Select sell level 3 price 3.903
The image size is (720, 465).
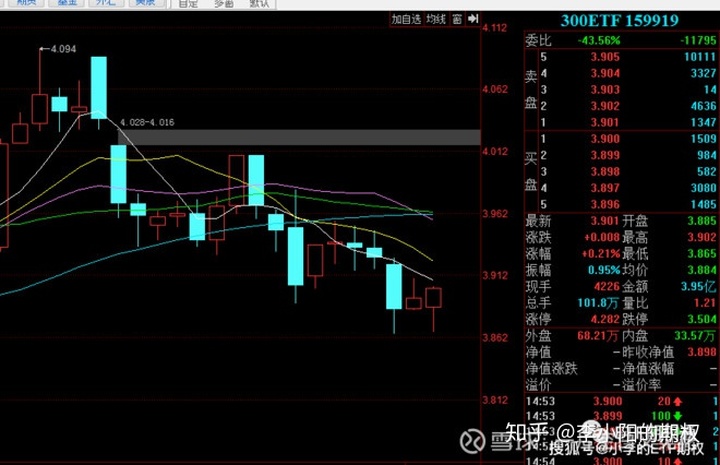(605, 90)
